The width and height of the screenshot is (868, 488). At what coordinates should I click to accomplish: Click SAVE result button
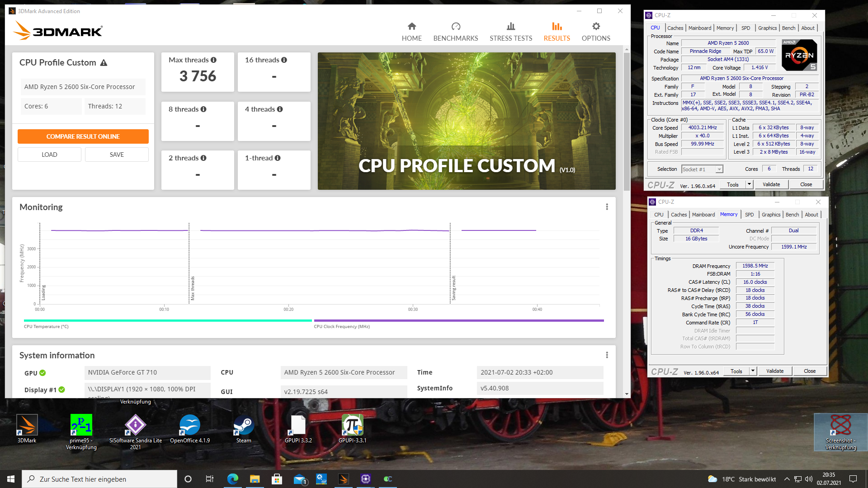pos(117,155)
